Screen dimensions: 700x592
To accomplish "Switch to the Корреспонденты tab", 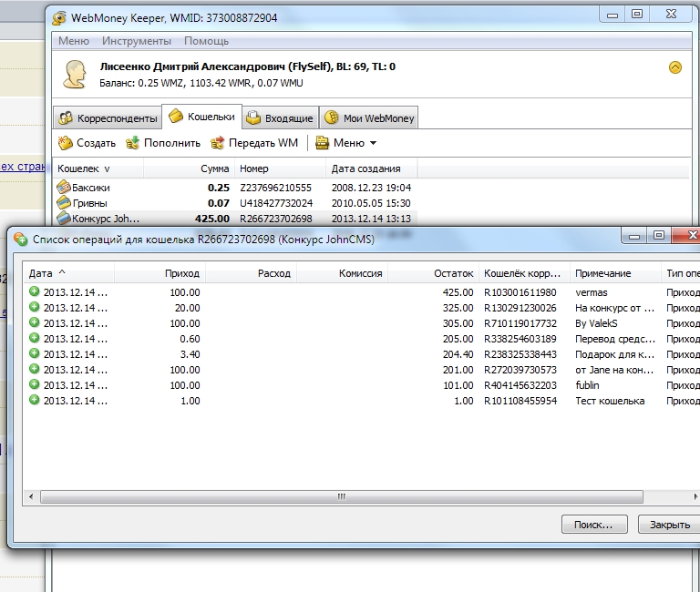I will [107, 118].
